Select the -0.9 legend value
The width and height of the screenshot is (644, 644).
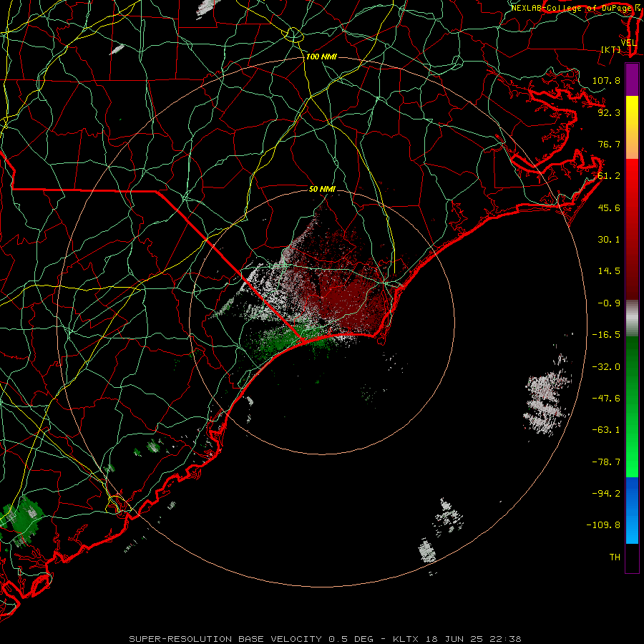609,303
